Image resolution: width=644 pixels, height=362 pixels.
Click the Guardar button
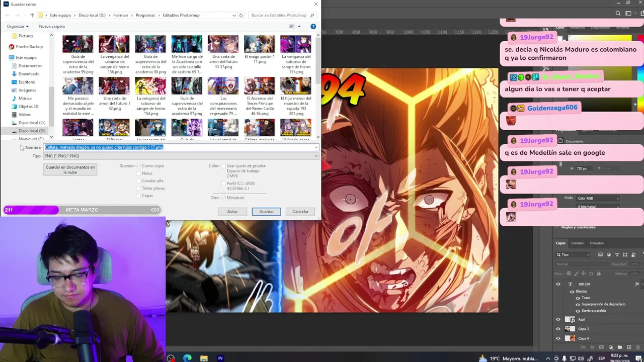266,212
